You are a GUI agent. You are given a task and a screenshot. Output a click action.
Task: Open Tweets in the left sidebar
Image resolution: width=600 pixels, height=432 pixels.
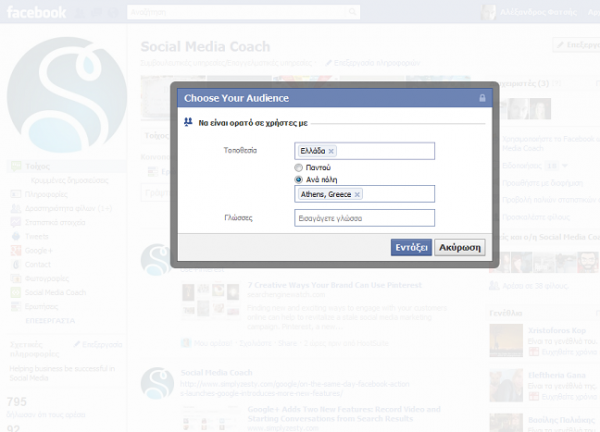coord(37,236)
